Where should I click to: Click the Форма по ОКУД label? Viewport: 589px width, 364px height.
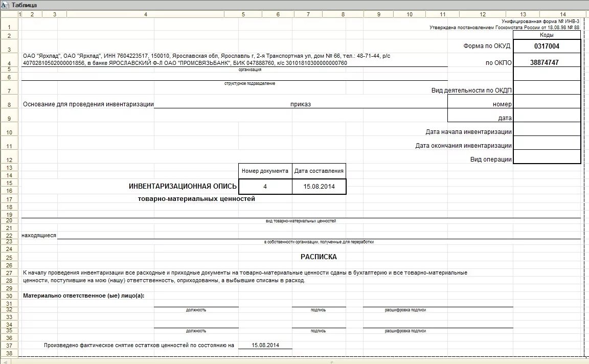(x=487, y=46)
